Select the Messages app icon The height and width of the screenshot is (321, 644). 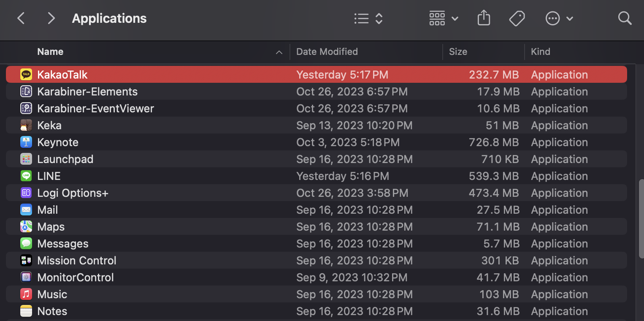[26, 244]
